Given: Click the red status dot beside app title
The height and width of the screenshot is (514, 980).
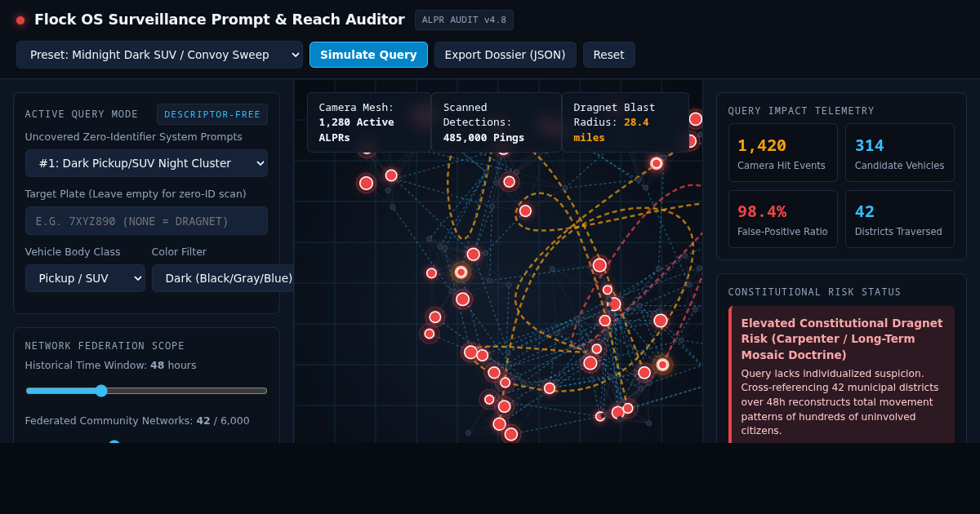Looking at the screenshot, I should point(20,20).
